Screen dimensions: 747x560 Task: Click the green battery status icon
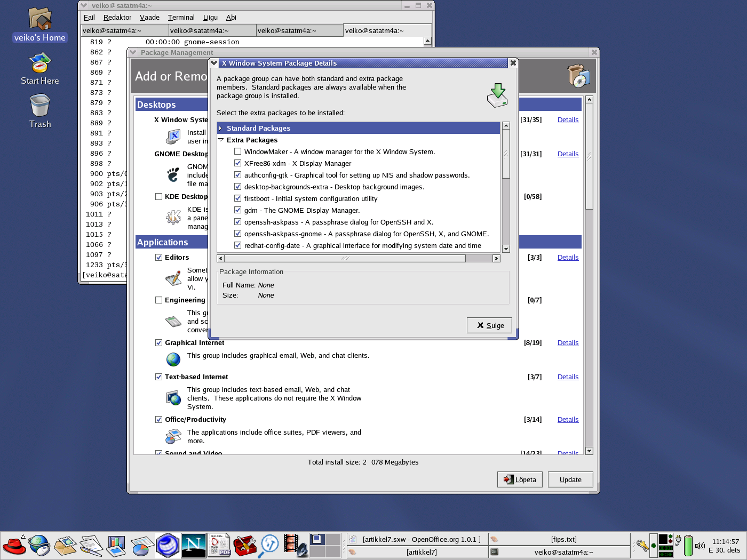(x=688, y=546)
